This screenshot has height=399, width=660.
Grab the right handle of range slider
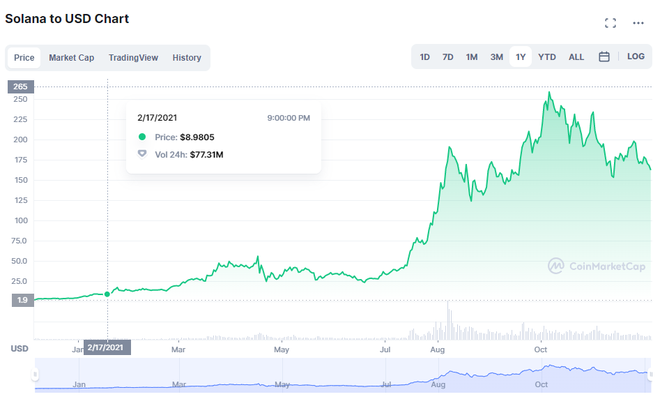point(651,374)
